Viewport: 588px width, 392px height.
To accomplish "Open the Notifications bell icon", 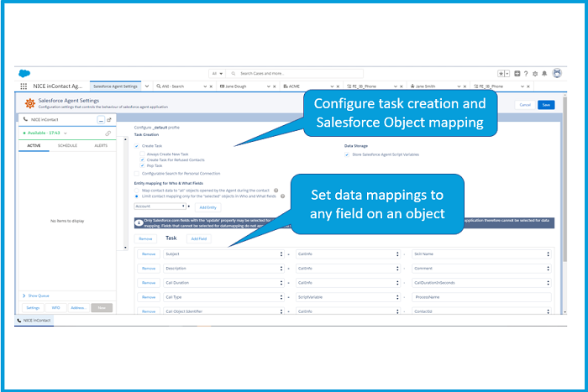I will (545, 74).
